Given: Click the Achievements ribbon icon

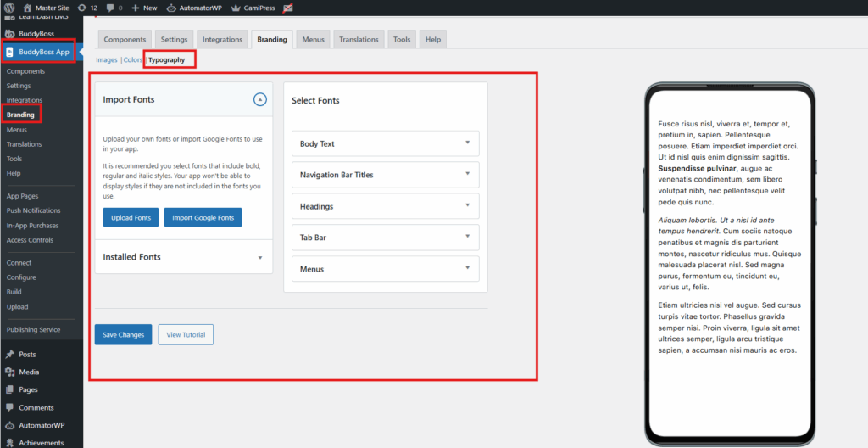Looking at the screenshot, I should [x=9, y=442].
